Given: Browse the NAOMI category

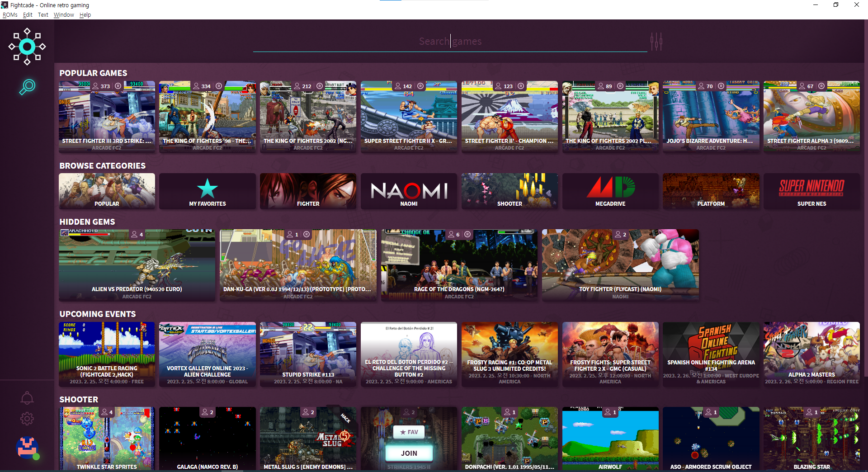Looking at the screenshot, I should (x=409, y=191).
